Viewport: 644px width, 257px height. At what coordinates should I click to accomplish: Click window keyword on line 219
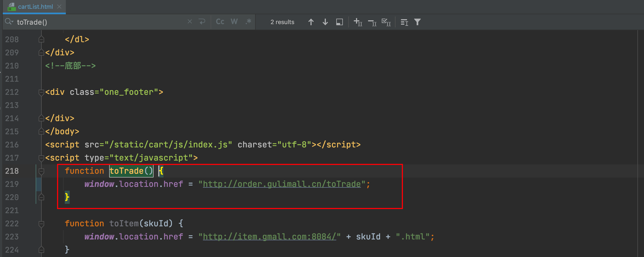coord(99,184)
